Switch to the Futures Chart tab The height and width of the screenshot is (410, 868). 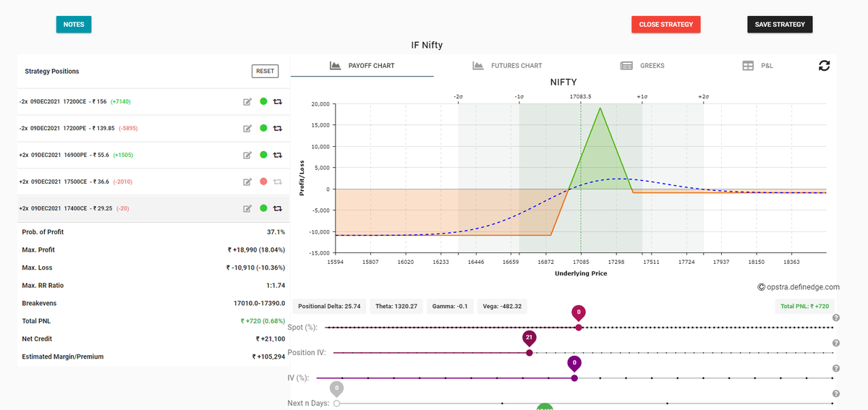click(x=507, y=66)
